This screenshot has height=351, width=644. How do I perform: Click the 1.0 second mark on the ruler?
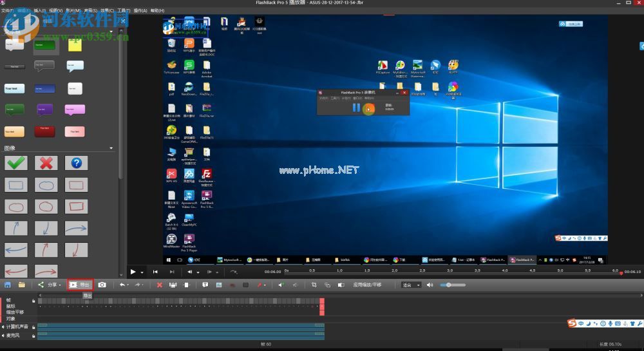pyautogui.click(x=339, y=271)
